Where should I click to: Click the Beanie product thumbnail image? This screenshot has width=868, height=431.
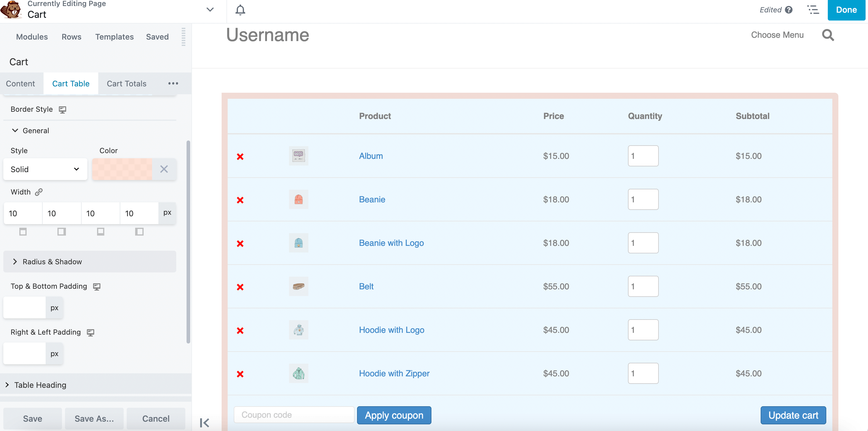pos(298,199)
